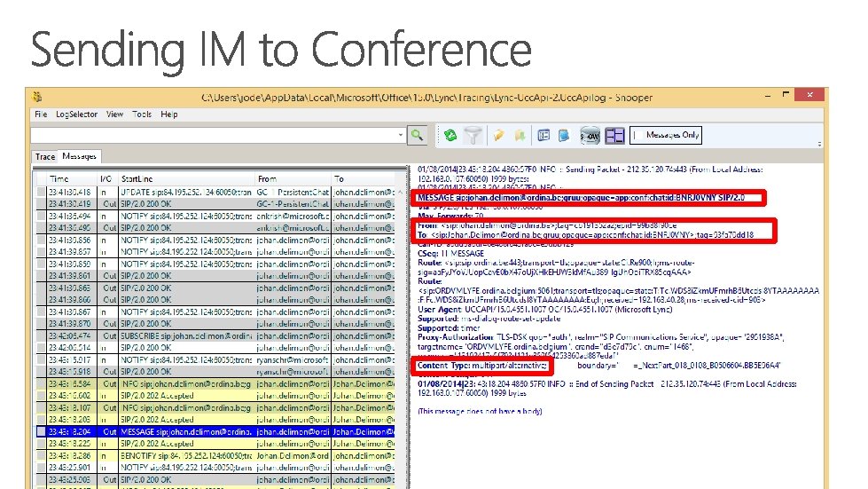Sort by the I/O column header

click(x=107, y=179)
